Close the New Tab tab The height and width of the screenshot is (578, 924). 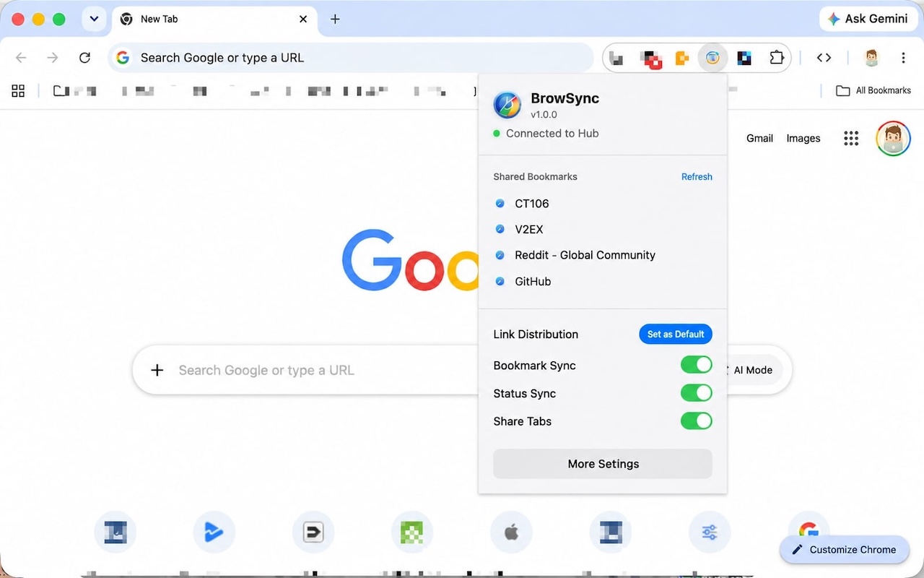(x=304, y=19)
